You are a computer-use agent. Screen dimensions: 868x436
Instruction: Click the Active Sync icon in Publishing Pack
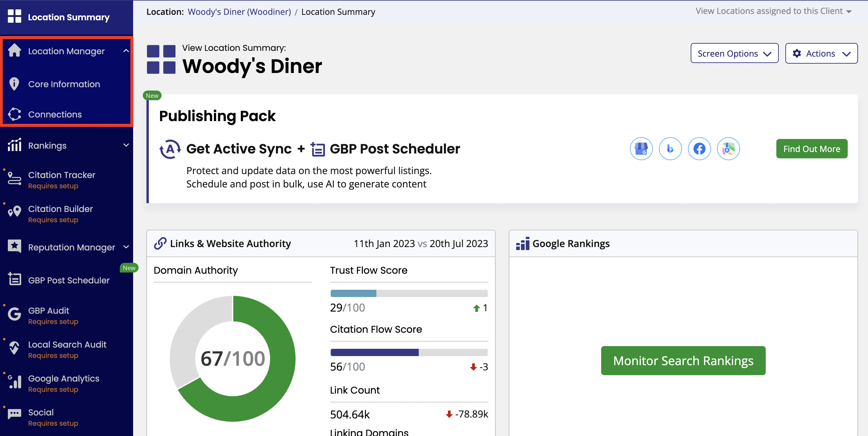tap(170, 149)
